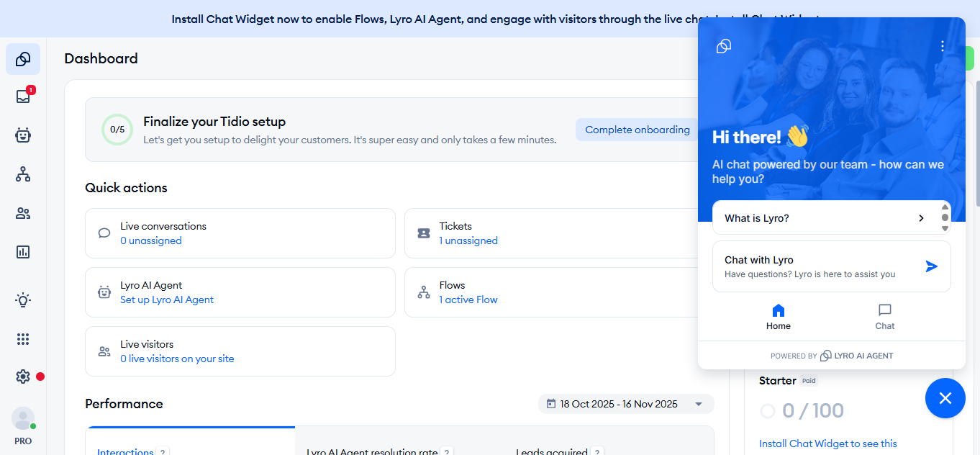The image size is (980, 455).
Task: Open Flows icon in left sidebar
Action: [x=23, y=174]
